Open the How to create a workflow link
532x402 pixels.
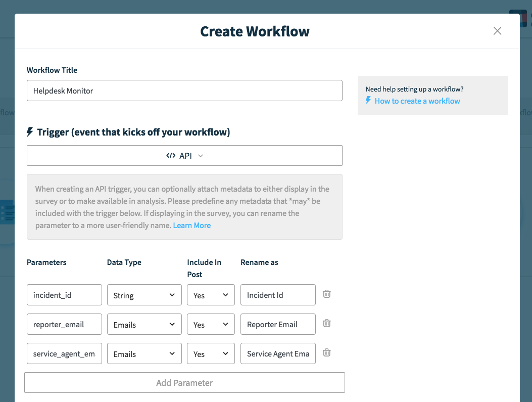(x=417, y=101)
